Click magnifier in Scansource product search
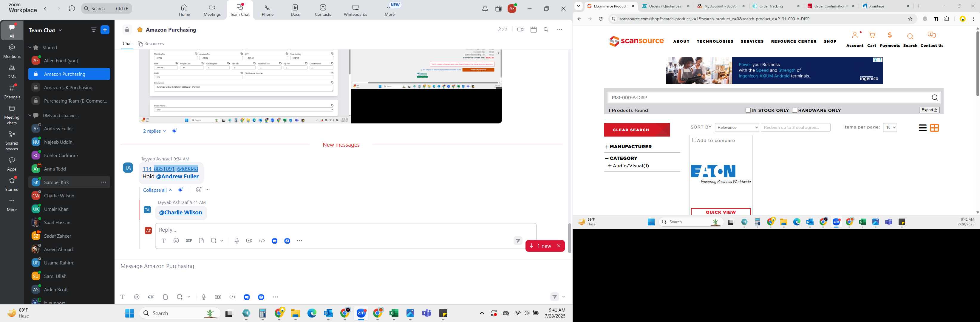Viewport: 980px width, 322px height. click(x=934, y=98)
